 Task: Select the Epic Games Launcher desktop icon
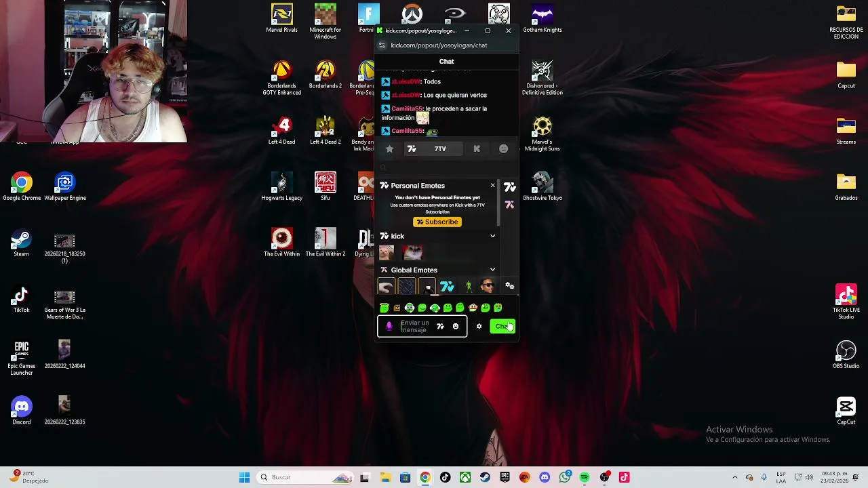pyautogui.click(x=21, y=358)
